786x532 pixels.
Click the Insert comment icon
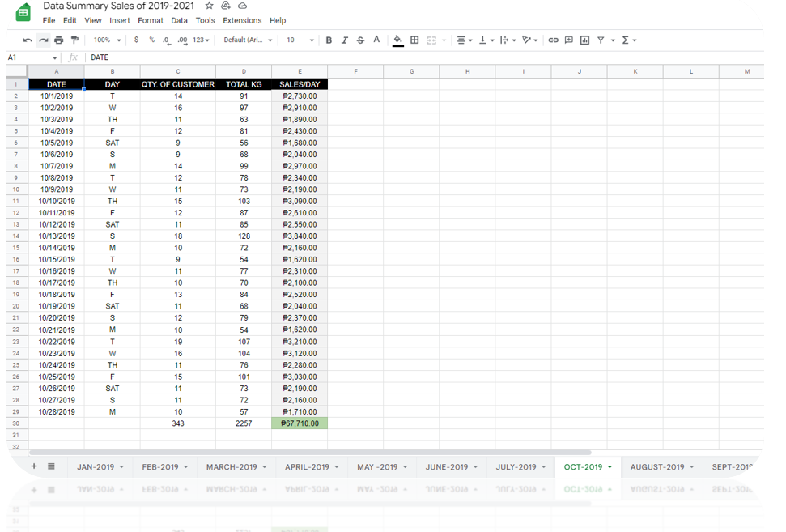coord(569,40)
